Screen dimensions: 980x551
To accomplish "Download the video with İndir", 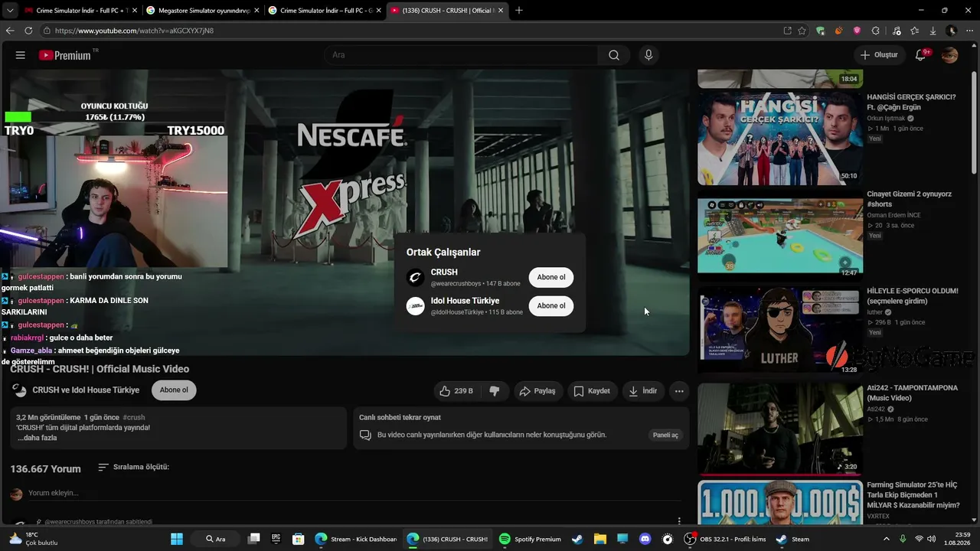I will 643,391.
